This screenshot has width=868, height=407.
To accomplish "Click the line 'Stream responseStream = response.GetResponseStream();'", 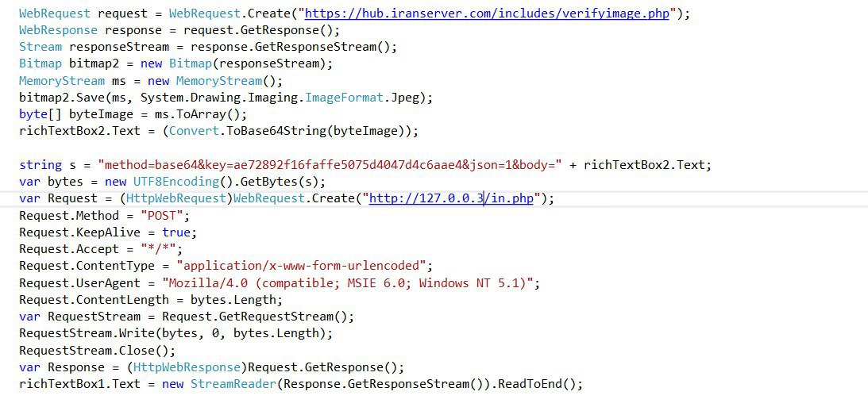I will click(208, 47).
